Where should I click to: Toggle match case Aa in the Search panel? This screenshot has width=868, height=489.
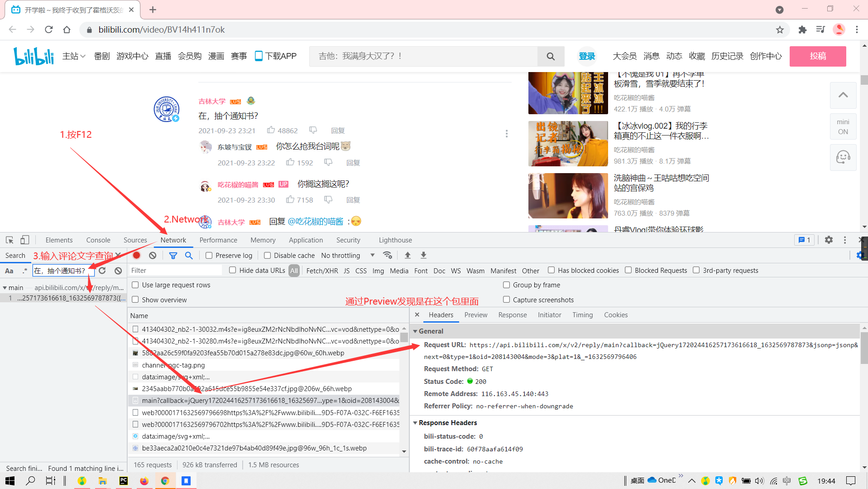[x=9, y=271]
